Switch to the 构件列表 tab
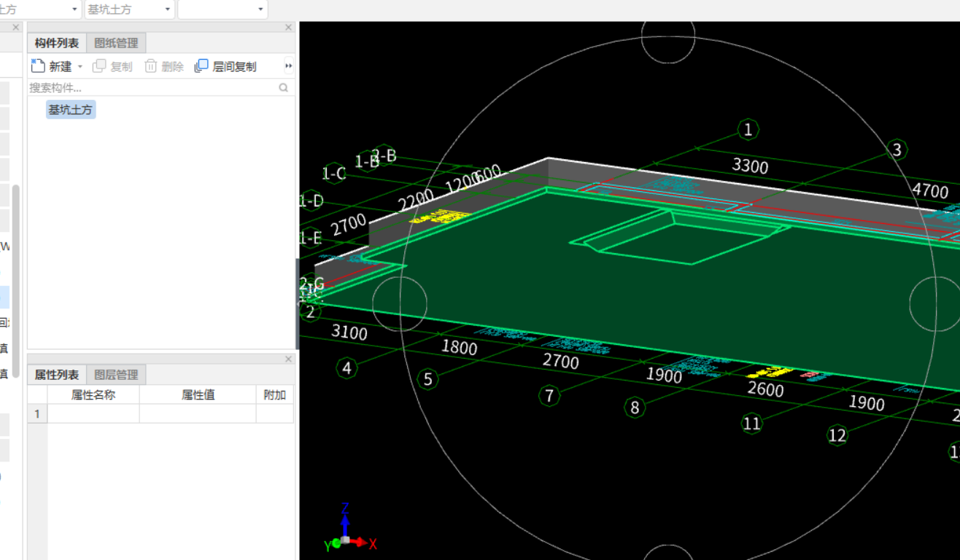Viewport: 960px width, 560px height. click(x=57, y=43)
